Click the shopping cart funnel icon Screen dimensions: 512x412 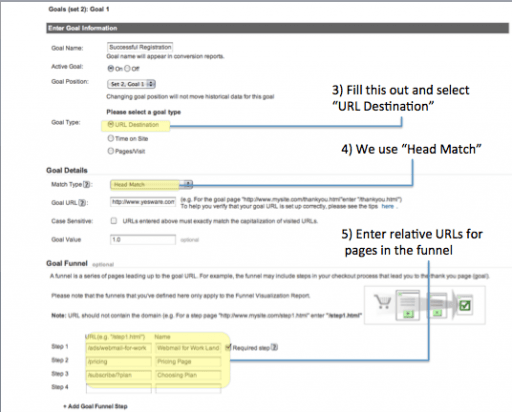[x=382, y=302]
